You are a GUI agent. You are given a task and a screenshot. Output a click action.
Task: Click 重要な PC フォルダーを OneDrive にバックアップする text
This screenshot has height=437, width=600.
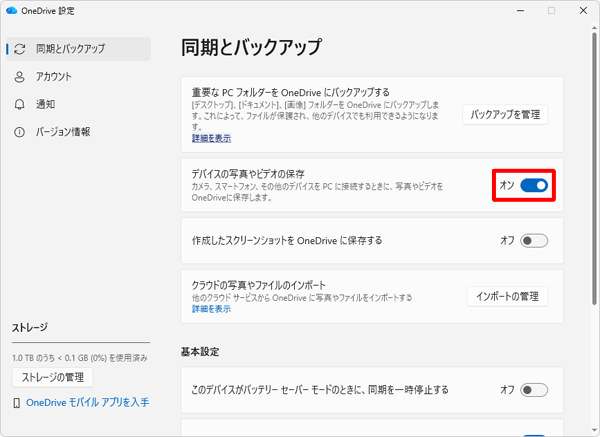pos(290,93)
